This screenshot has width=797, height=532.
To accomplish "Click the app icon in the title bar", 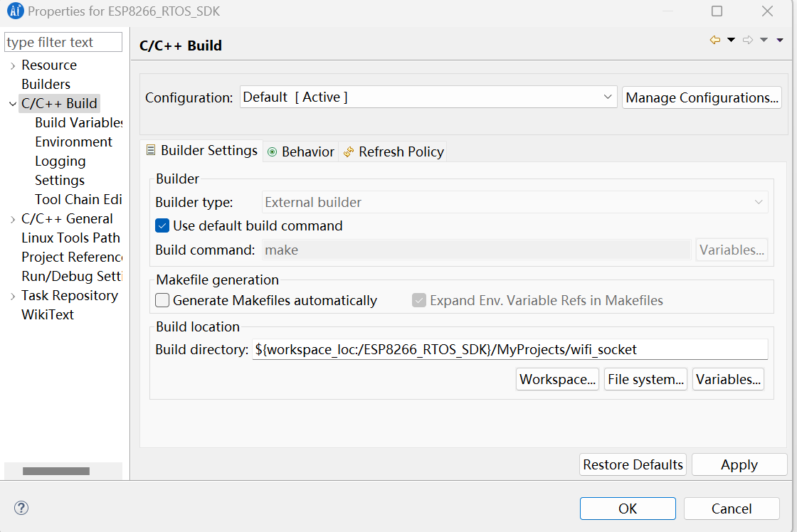I will 16,11.
